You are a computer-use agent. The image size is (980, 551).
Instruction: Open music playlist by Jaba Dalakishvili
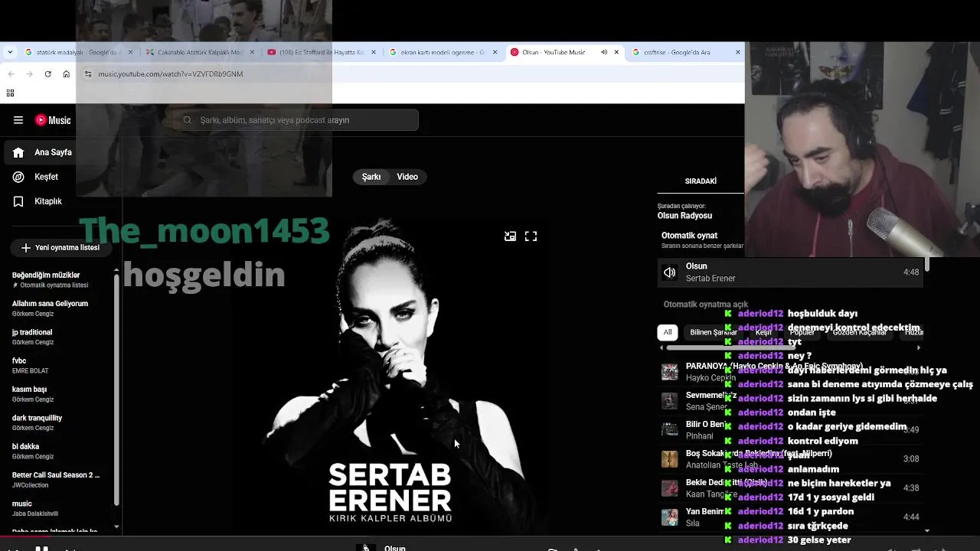35,508
